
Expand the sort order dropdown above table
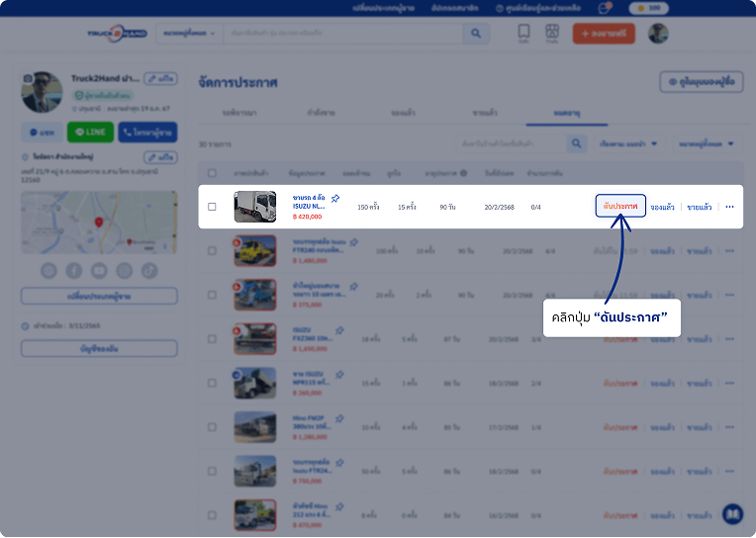[628, 144]
